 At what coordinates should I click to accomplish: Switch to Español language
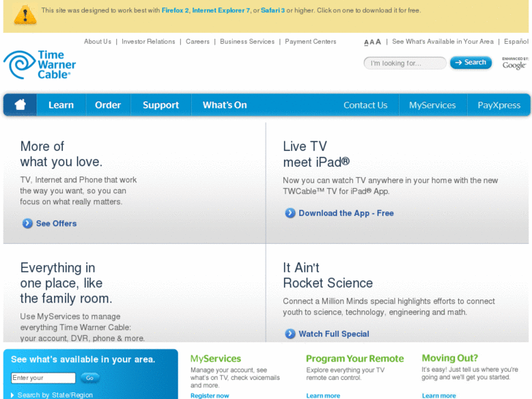(516, 42)
